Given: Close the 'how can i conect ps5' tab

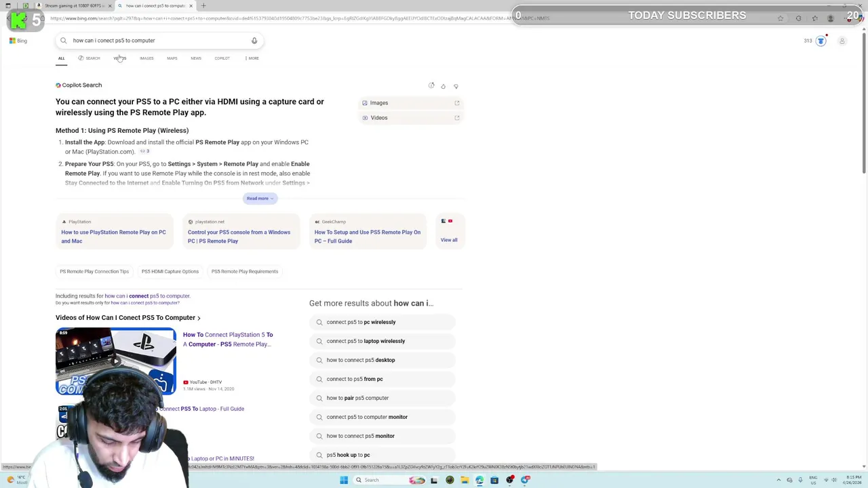Looking at the screenshot, I should coord(191,5).
